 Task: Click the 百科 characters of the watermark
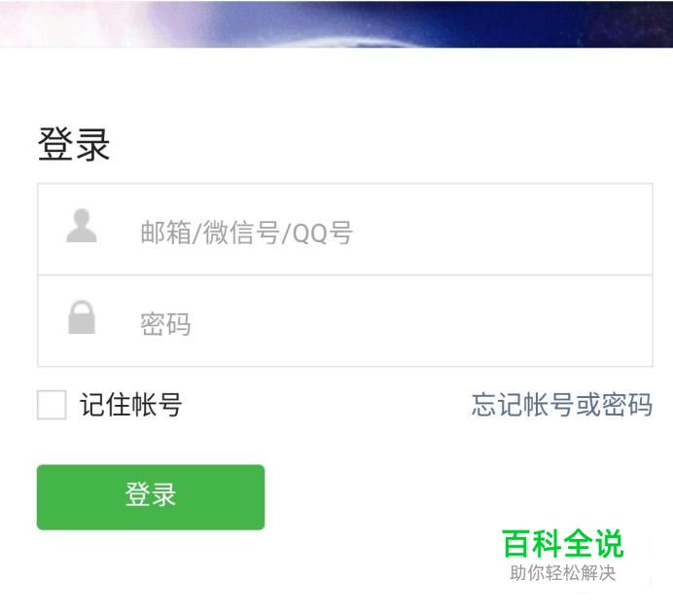[531, 543]
